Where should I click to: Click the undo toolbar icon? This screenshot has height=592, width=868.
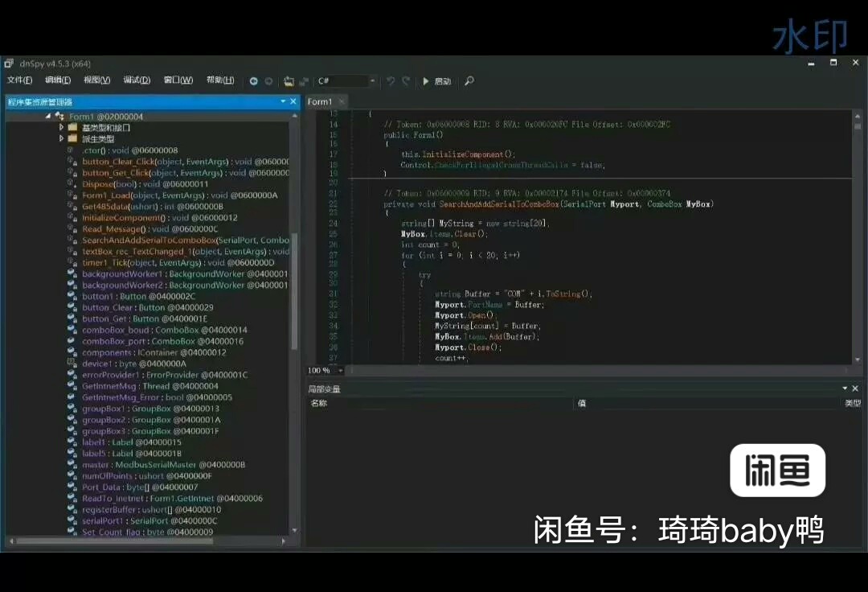coord(391,81)
